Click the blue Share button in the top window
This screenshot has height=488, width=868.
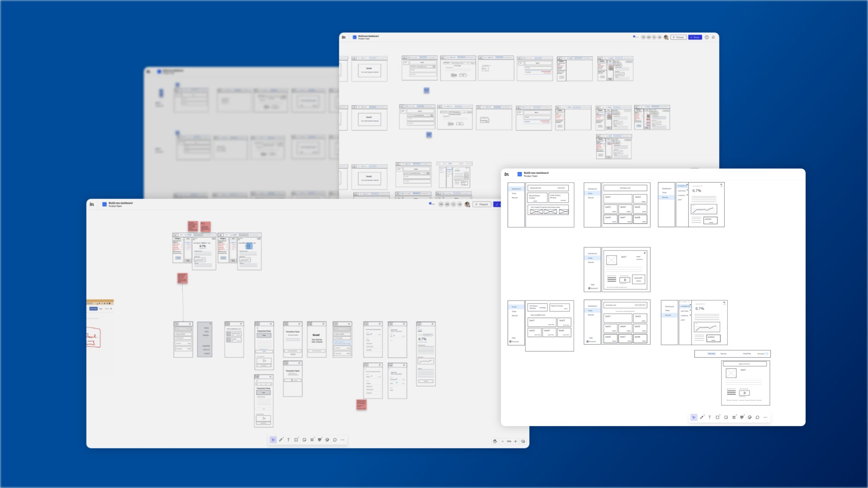click(x=695, y=37)
